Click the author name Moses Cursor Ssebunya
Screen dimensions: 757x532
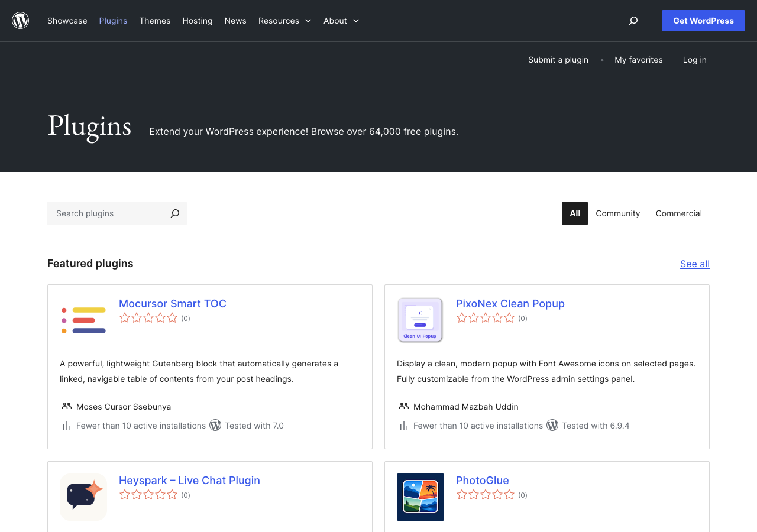(x=124, y=407)
